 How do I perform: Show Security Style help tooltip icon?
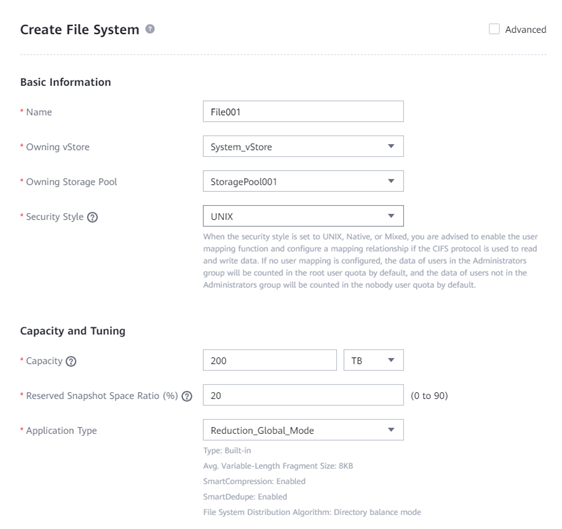click(92, 217)
